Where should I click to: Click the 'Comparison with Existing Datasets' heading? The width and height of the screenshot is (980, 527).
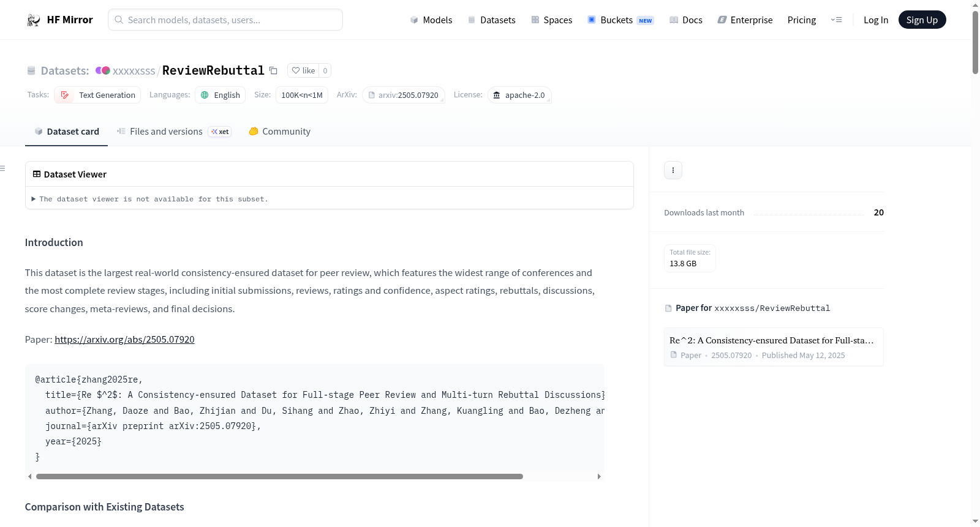pyautogui.click(x=105, y=507)
